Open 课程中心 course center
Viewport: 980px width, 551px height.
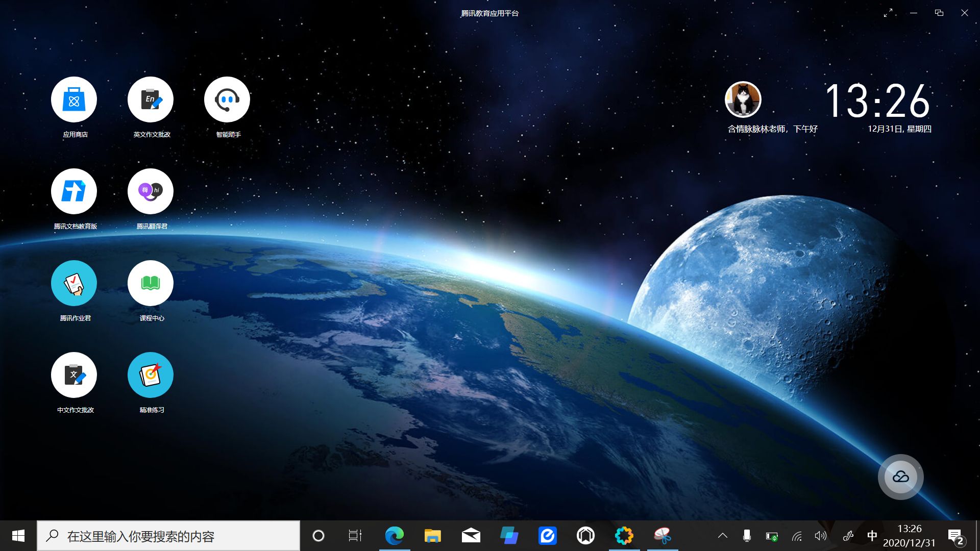151,283
